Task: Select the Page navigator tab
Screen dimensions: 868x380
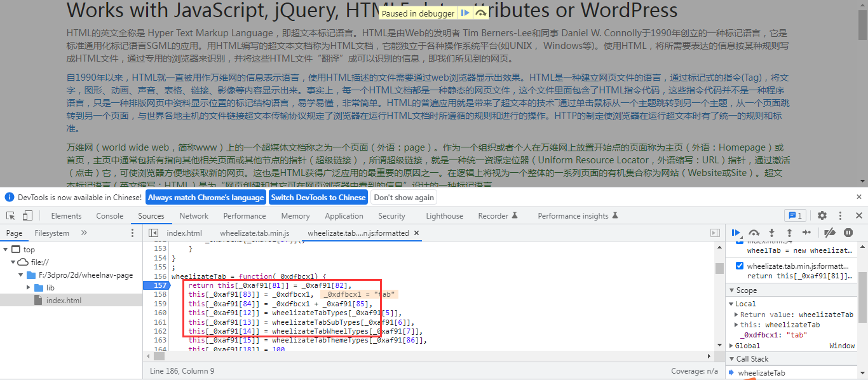Action: (x=15, y=233)
